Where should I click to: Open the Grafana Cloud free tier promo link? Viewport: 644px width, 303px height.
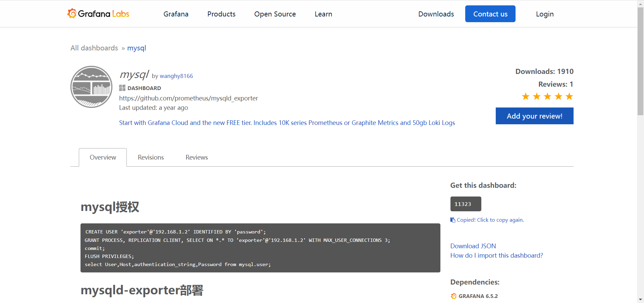(287, 123)
